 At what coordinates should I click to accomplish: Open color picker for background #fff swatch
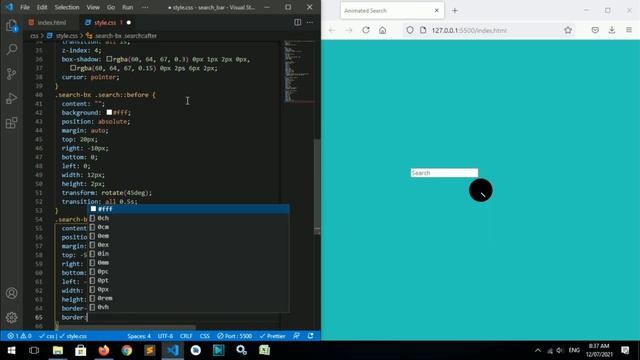coord(109,112)
